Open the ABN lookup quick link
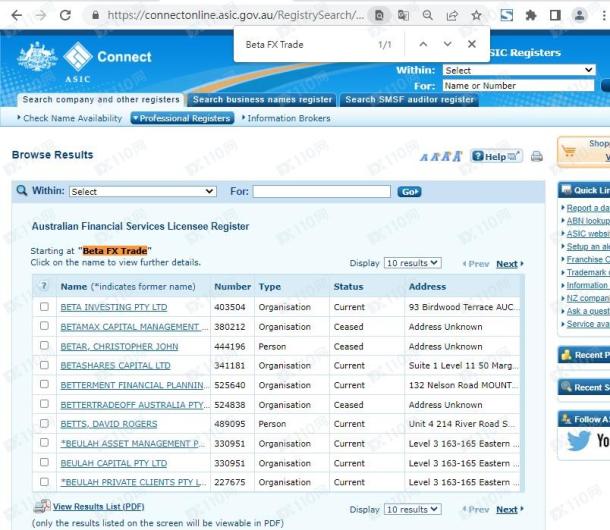Viewport: 610px width, 530px height. 588,221
